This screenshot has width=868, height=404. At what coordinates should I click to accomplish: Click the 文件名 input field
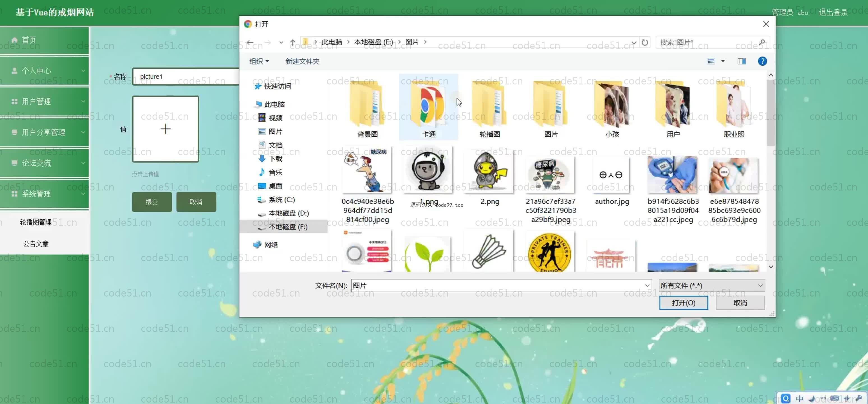[497, 285]
